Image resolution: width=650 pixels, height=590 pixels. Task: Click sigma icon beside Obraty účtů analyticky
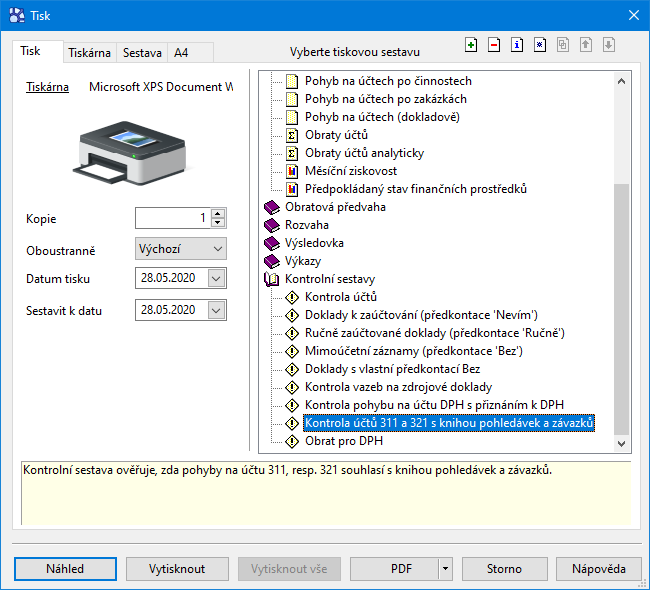point(292,153)
